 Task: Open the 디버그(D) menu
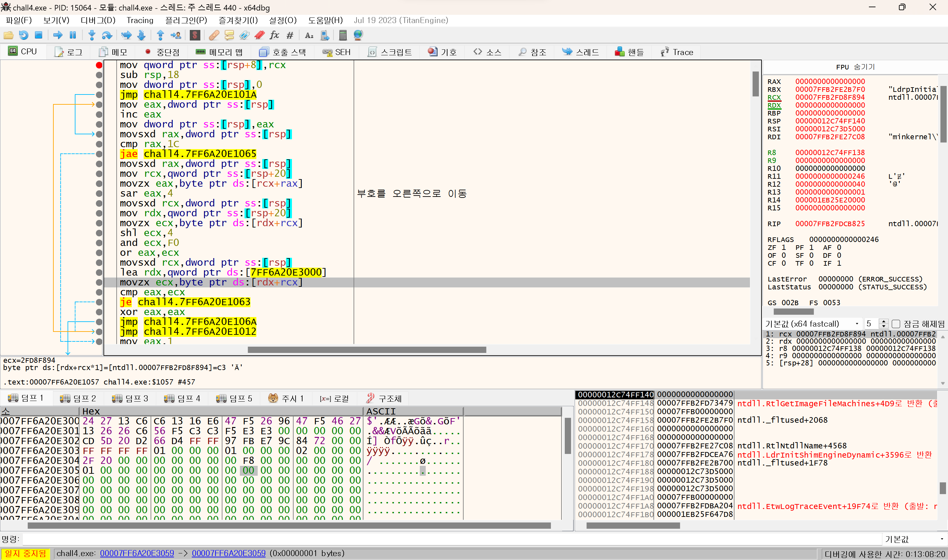point(98,20)
